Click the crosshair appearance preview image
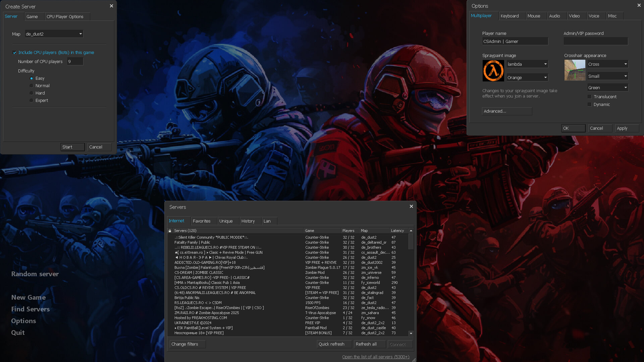Screen dimensions: 644x362 tap(575, 70)
